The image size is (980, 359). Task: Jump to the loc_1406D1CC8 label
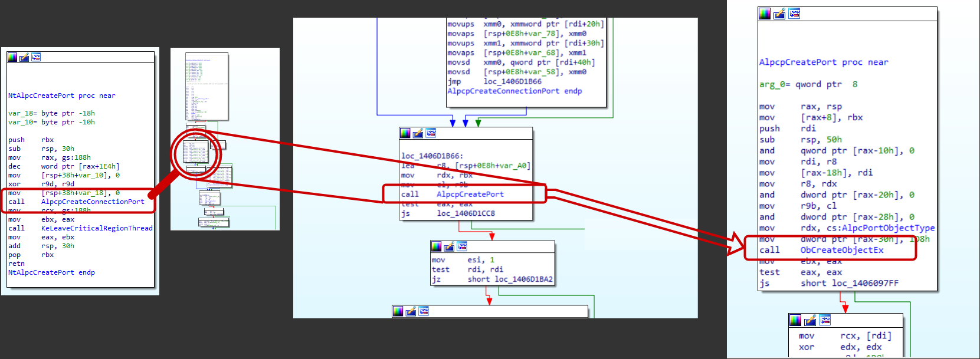coord(466,213)
